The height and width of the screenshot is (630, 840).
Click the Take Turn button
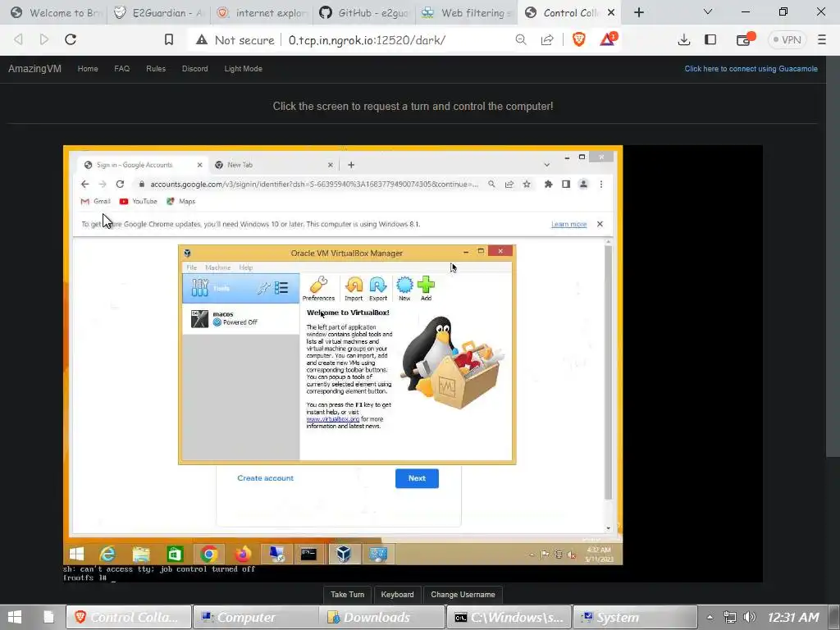pyautogui.click(x=347, y=594)
